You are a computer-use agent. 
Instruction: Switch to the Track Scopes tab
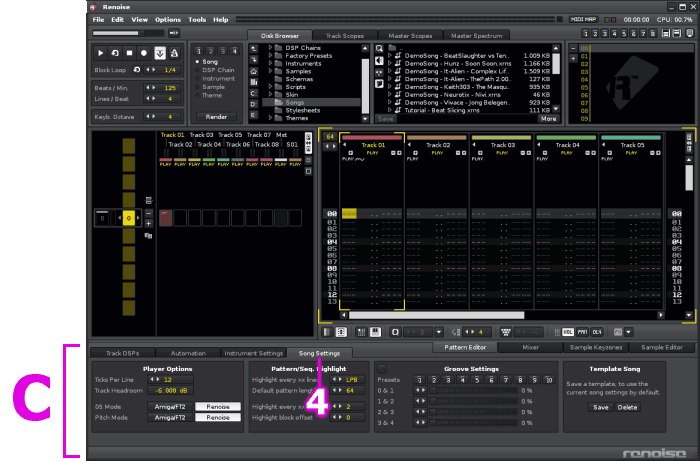345,36
